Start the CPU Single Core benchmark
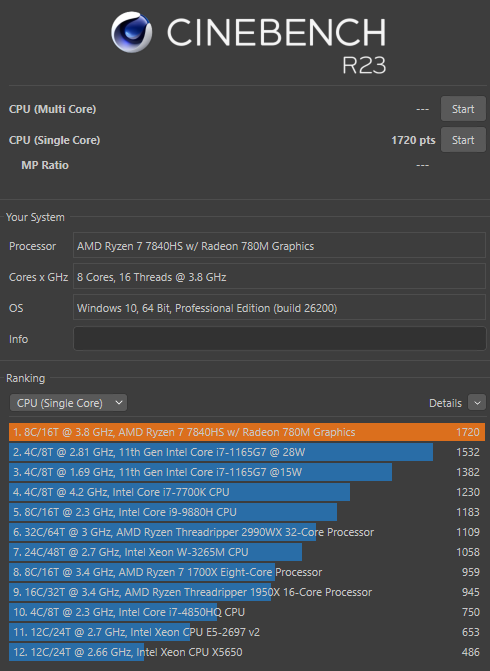 point(463,140)
